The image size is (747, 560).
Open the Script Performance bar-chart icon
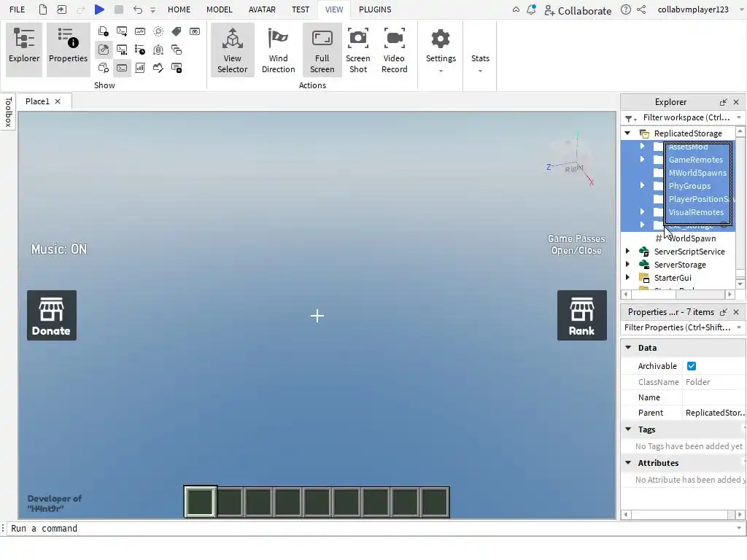(x=140, y=68)
